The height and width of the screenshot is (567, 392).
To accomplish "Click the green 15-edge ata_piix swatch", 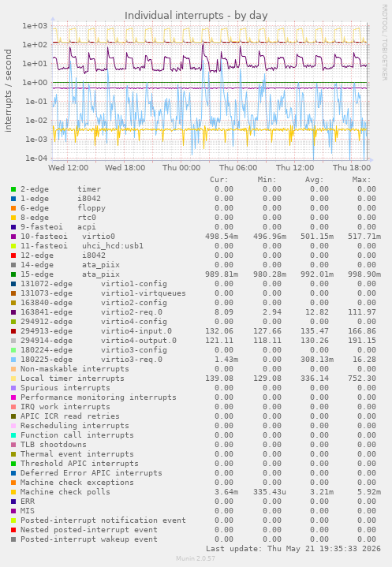I will 13,274.
